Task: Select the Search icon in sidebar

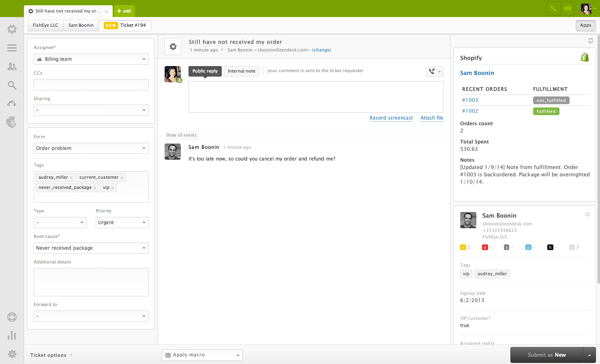Action: point(12,85)
